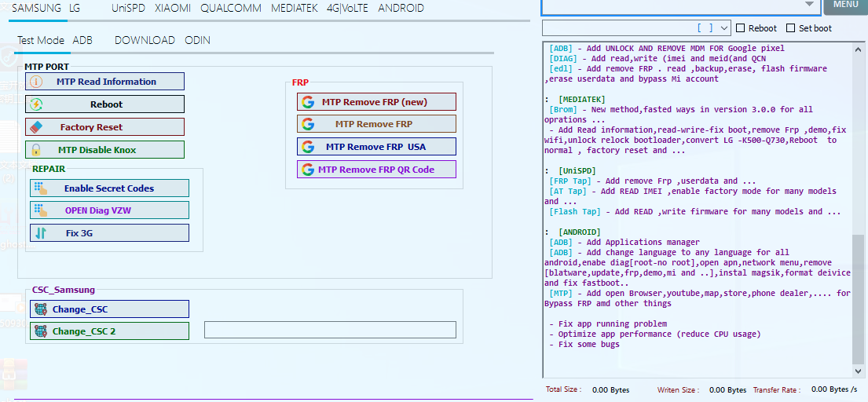Click the info icon on MTP Read Information

36,82
